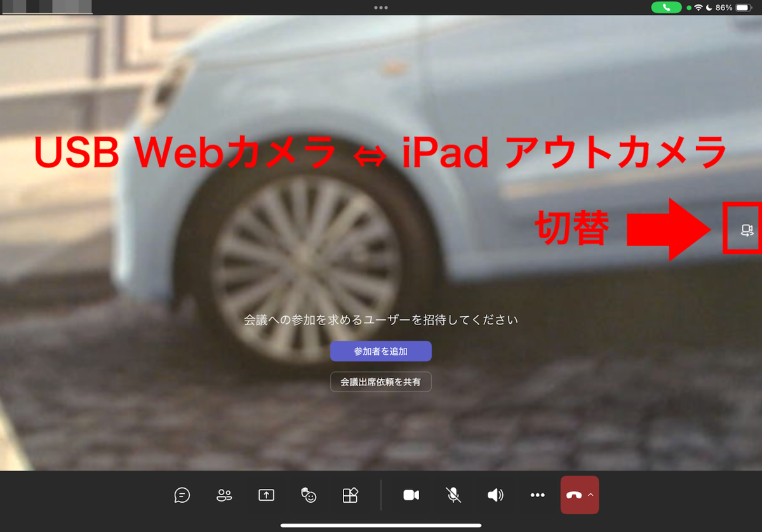
Task: Tap the green call indicator in status bar
Action: 666,8
